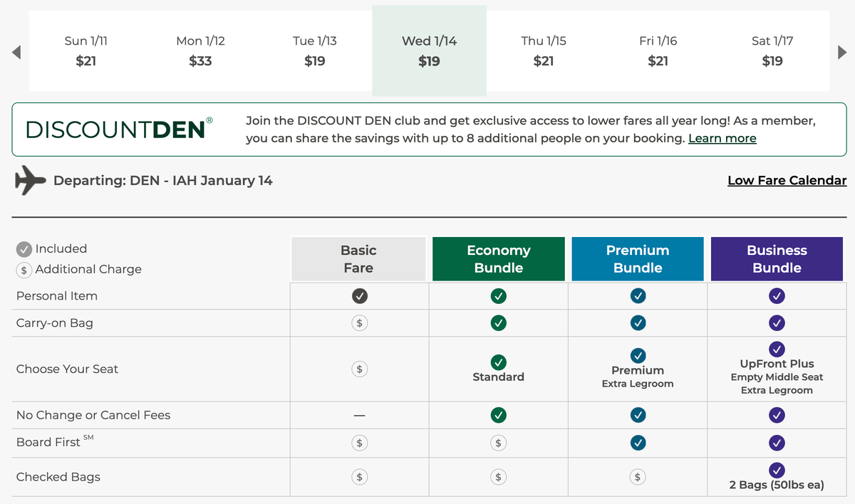Screen dimensions: 855x504
Task: Click the dollar icon for Economy Bundle Board First
Action: click(497, 442)
